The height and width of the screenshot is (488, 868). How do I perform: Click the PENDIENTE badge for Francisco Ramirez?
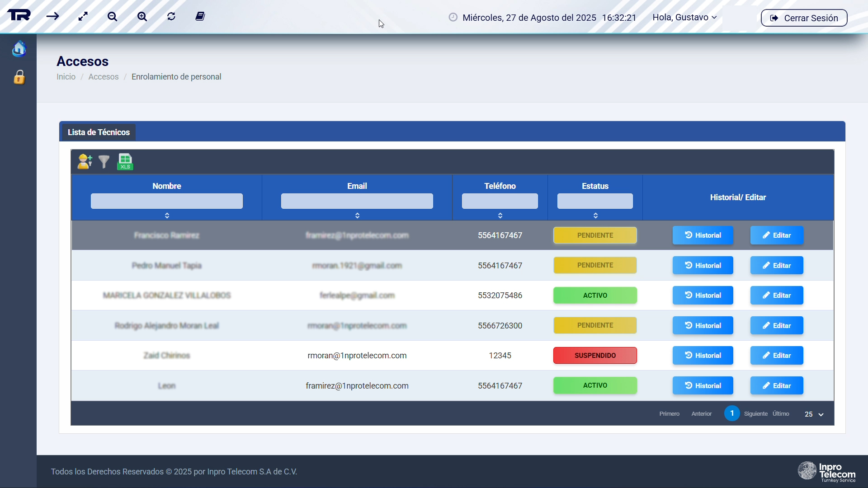click(595, 235)
